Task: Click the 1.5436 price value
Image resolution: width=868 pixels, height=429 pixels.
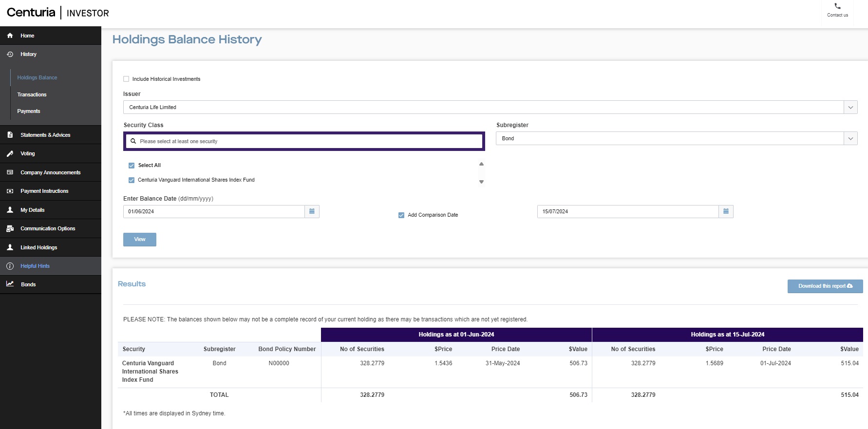Action: tap(443, 363)
